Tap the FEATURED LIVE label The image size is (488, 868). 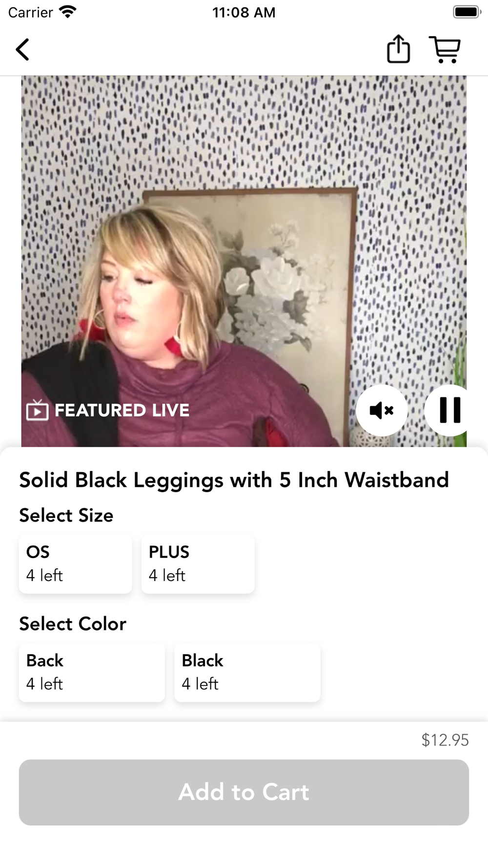(x=122, y=410)
